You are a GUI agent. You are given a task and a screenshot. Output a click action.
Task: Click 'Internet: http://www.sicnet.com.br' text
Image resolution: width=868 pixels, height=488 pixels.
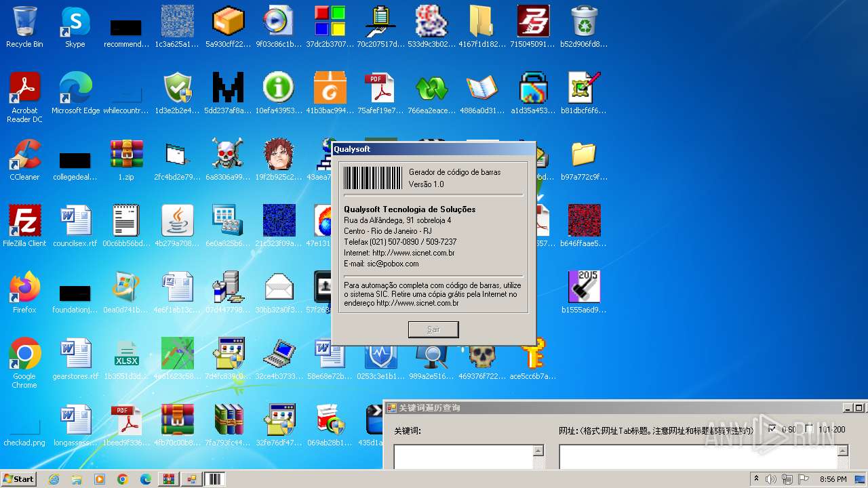(x=399, y=253)
